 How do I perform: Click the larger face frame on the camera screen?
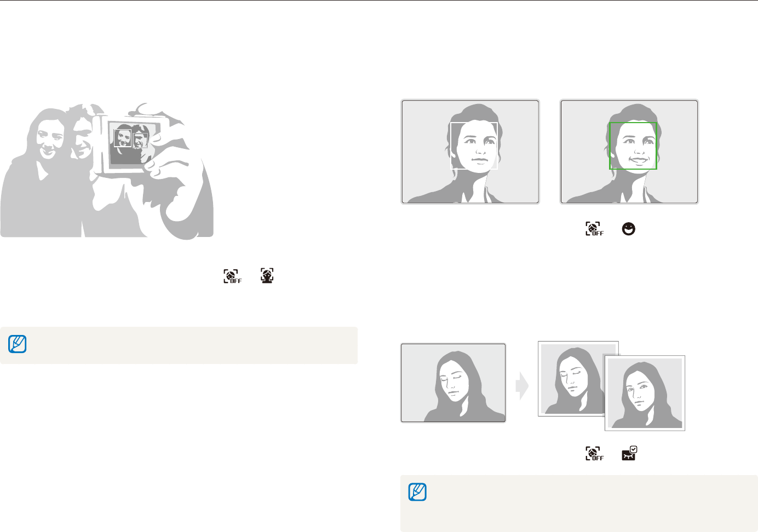pos(123,138)
